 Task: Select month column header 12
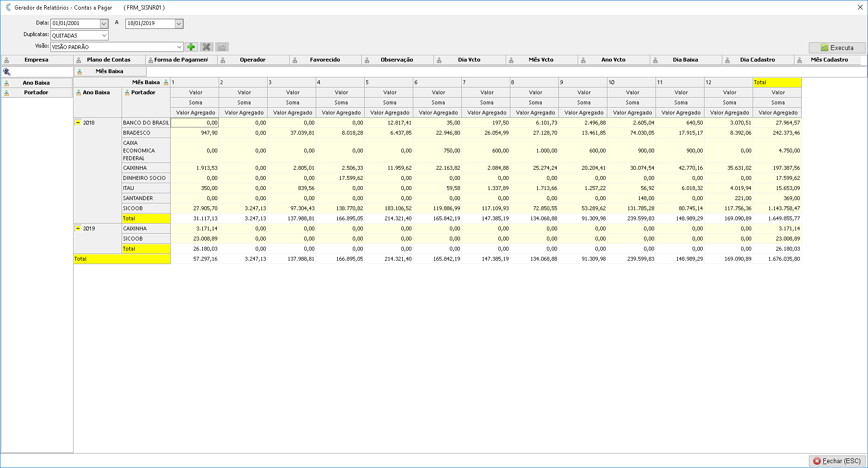click(729, 82)
